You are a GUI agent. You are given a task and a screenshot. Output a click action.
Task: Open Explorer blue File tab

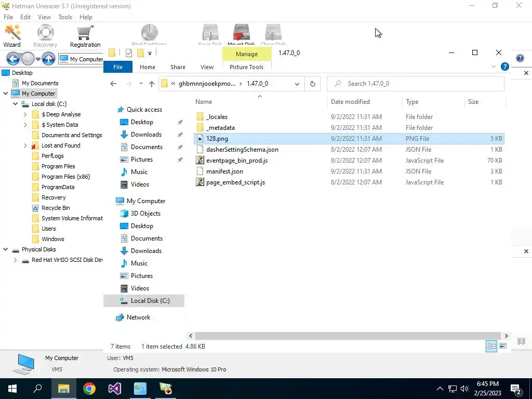click(x=118, y=67)
